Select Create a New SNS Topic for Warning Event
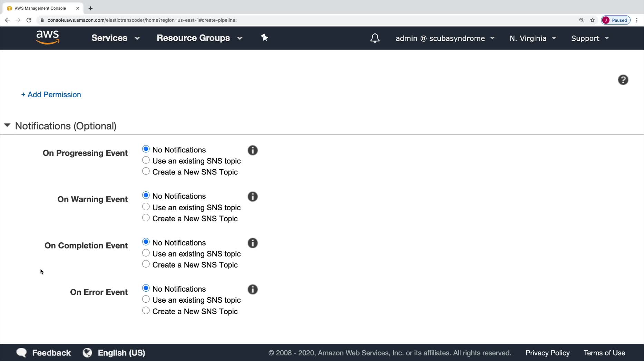Viewport: 644px width, 362px height. click(146, 218)
